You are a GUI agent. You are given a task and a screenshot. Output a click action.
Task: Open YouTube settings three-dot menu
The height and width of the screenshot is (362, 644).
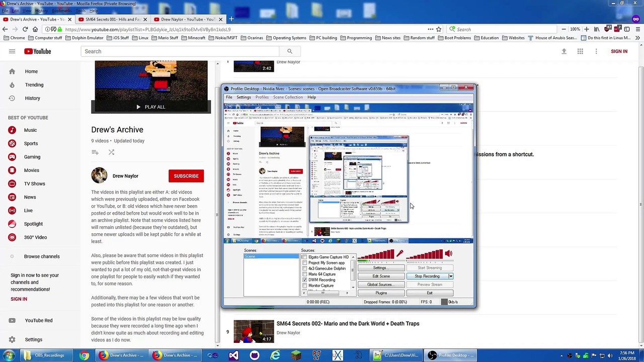click(x=596, y=51)
